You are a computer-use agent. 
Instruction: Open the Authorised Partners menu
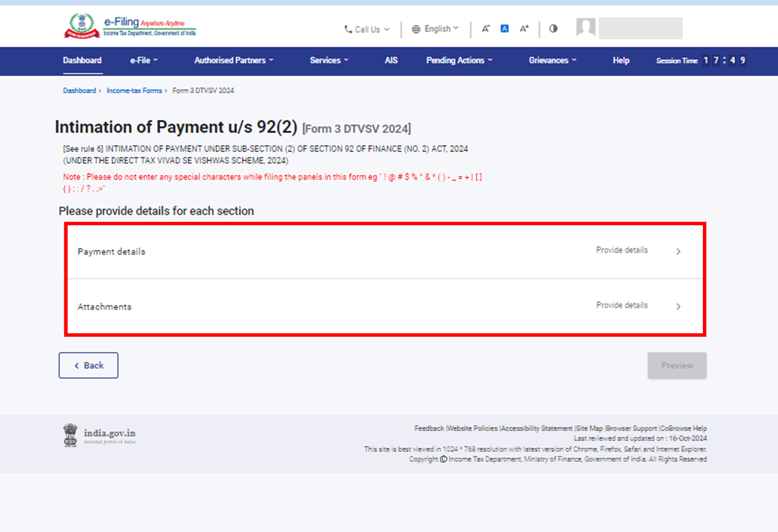click(234, 61)
